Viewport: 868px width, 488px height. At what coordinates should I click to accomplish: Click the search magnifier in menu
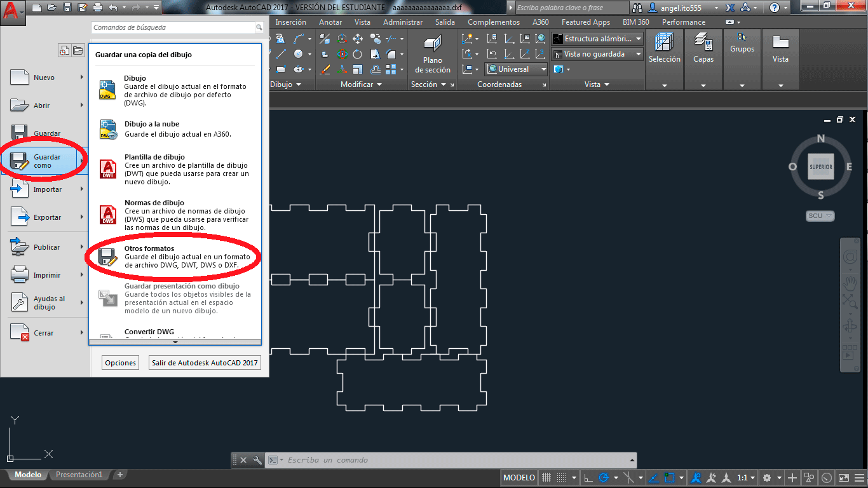pos(259,28)
